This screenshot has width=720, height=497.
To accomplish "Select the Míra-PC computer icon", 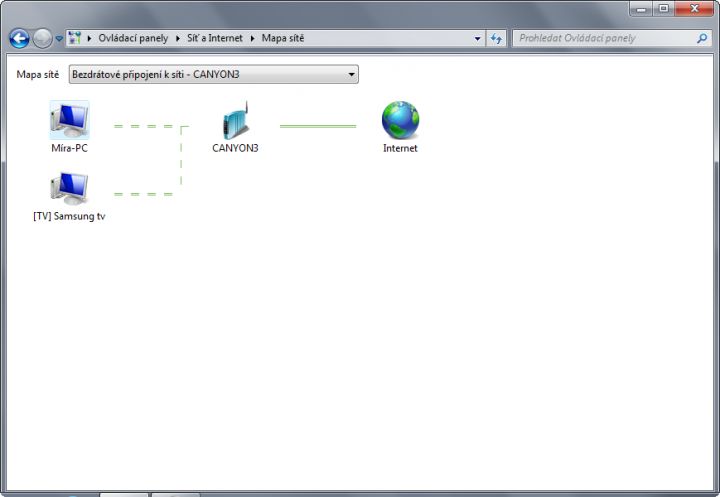I will 69,120.
